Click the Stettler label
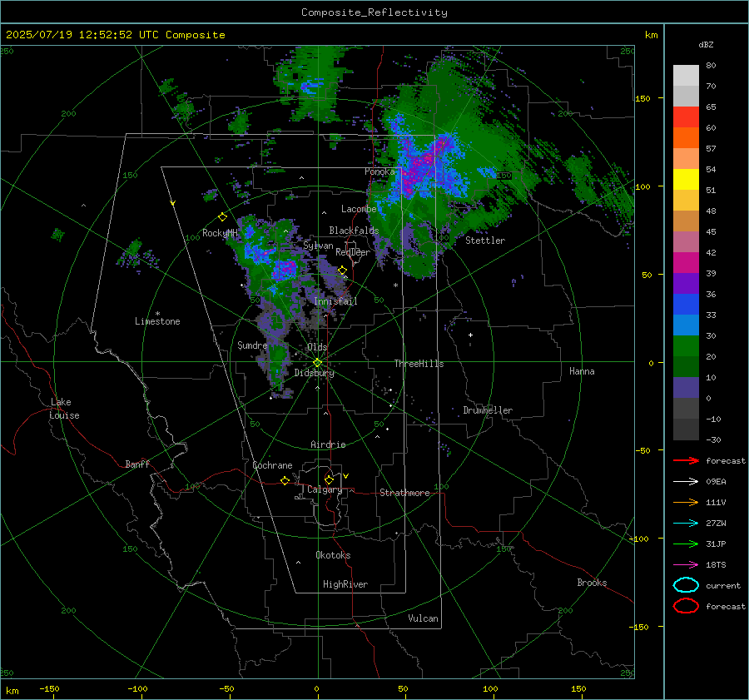Image resolution: width=749 pixels, height=700 pixels. (x=485, y=241)
